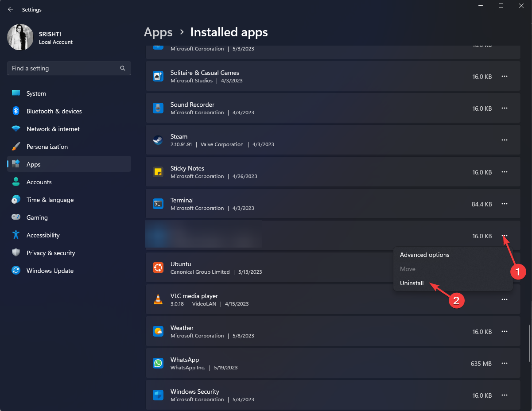
Task: Select Uninstall from the context menu
Action: pos(412,283)
